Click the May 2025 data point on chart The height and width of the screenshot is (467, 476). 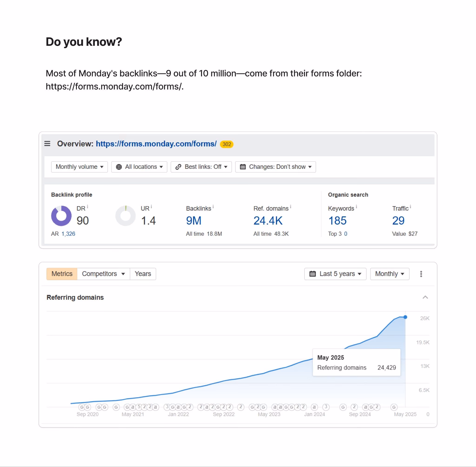pyautogui.click(x=405, y=317)
